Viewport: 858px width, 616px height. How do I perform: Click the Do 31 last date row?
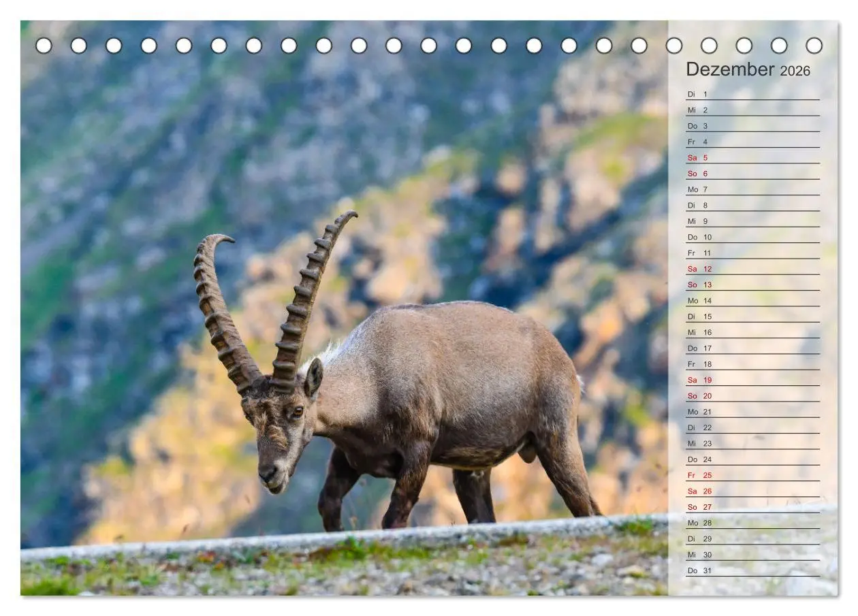752,570
